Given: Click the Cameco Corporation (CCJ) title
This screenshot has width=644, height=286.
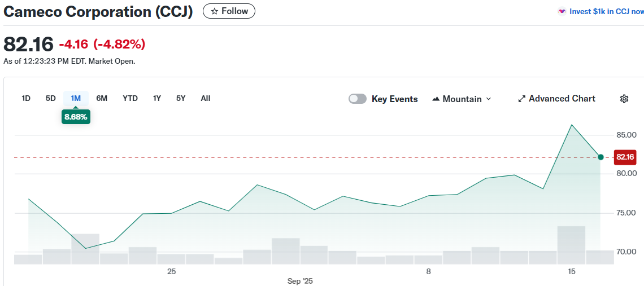Looking at the screenshot, I should [x=98, y=11].
